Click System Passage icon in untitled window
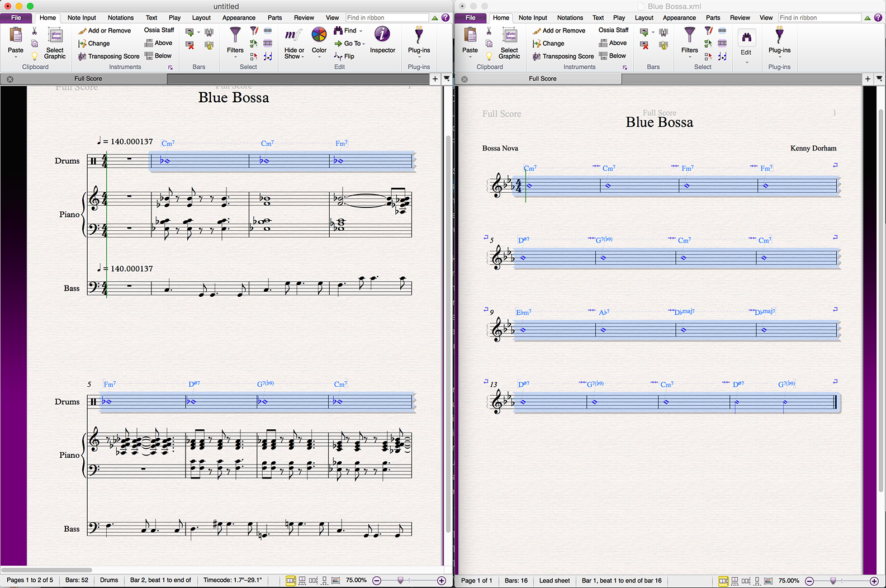Viewport: 886px width, 588px height. pyautogui.click(x=268, y=44)
